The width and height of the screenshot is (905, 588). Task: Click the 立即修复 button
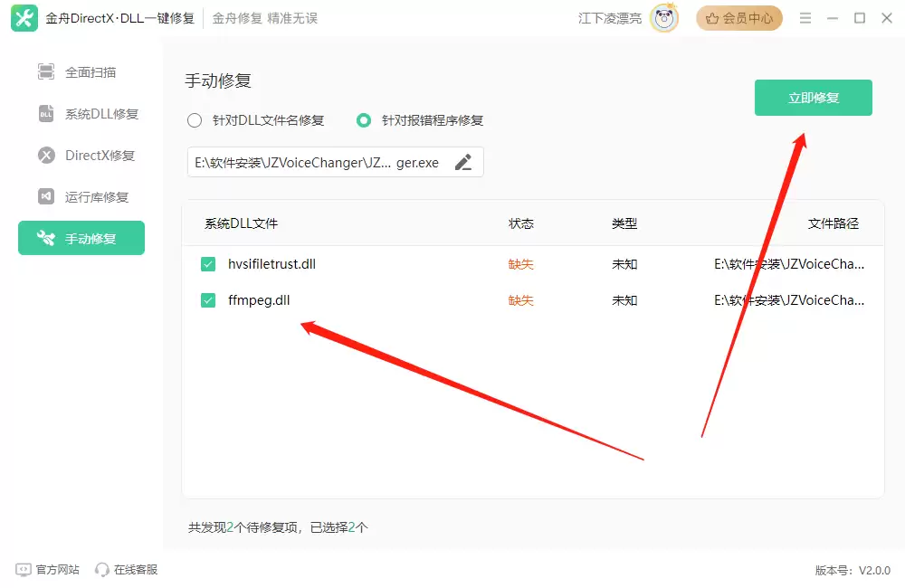[x=814, y=98]
